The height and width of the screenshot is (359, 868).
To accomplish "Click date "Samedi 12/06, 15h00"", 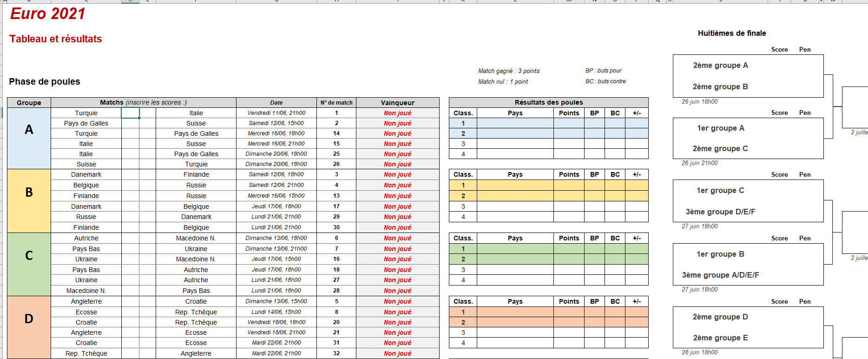I will coord(276,123).
